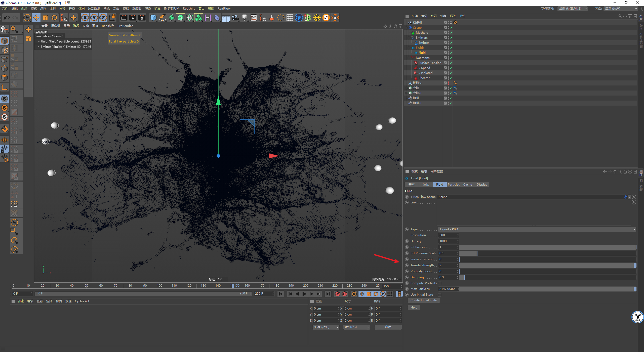Render to Picture Viewer

pyautogui.click(x=133, y=18)
